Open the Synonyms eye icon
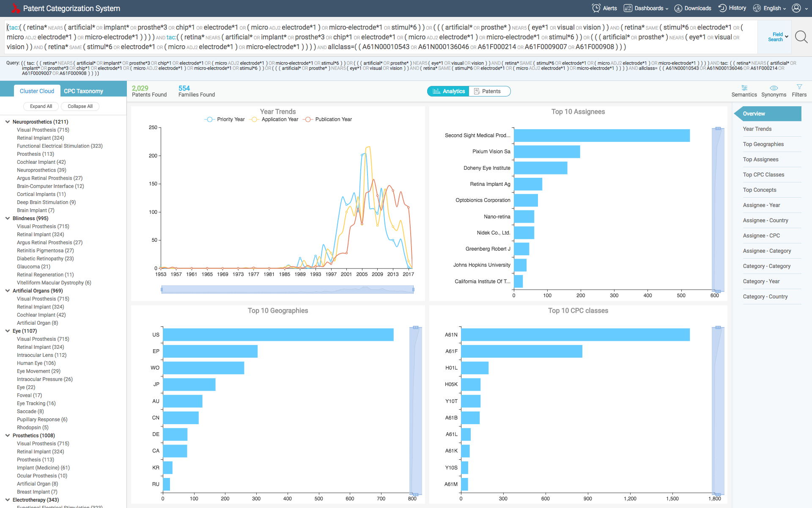 point(774,88)
